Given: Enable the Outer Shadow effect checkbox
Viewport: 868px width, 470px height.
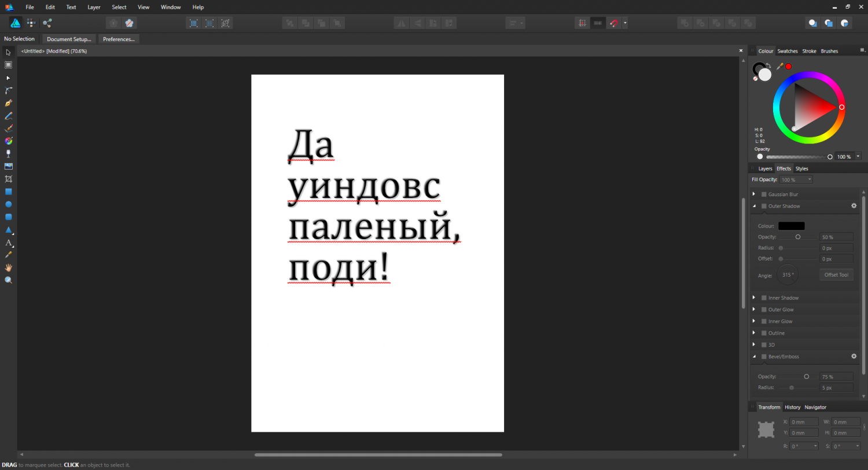Looking at the screenshot, I should coord(764,206).
